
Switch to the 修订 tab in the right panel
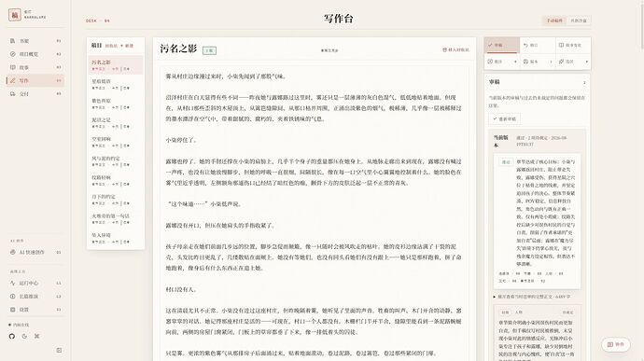click(538, 45)
